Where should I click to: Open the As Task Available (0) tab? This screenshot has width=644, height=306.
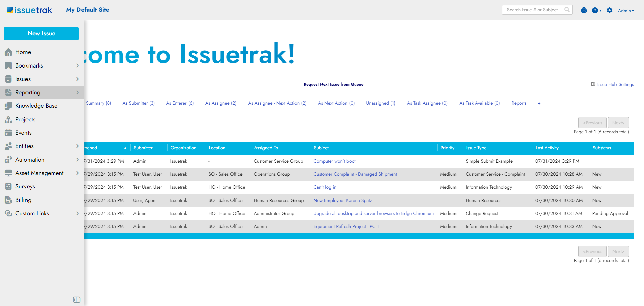coord(480,103)
